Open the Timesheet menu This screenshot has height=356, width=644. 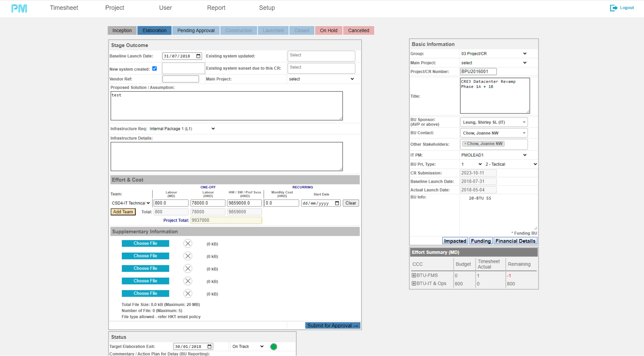(64, 8)
